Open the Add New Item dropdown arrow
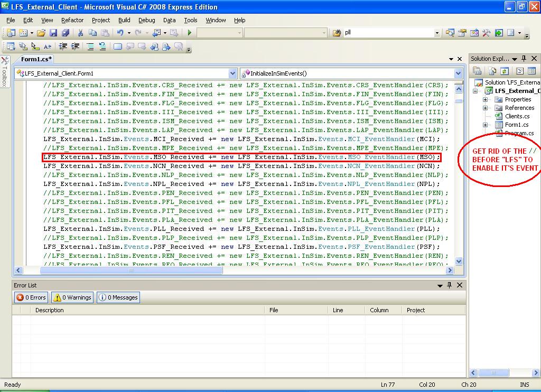 point(32,33)
